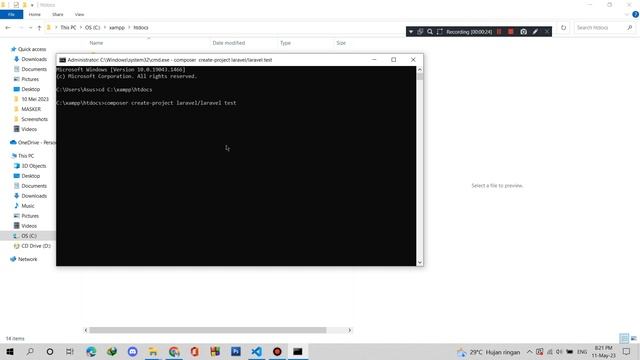
Task: Open Music under This PC
Action: click(28, 206)
